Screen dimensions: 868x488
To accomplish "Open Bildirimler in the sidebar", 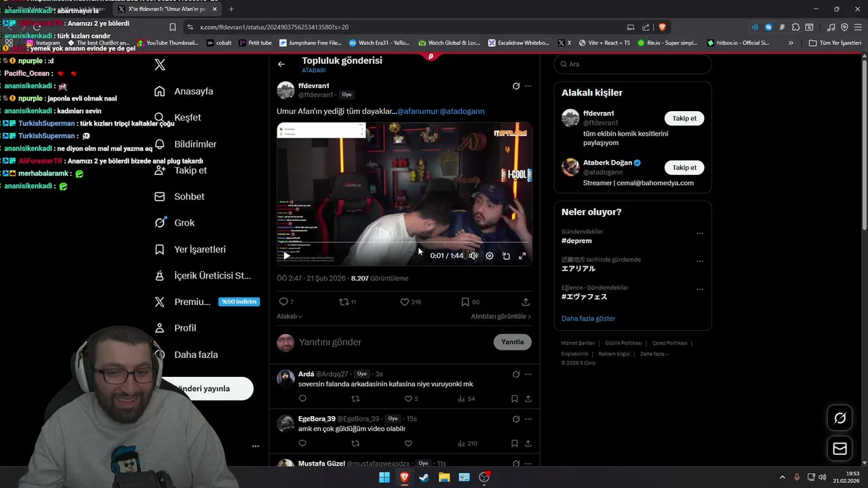I will [185, 144].
